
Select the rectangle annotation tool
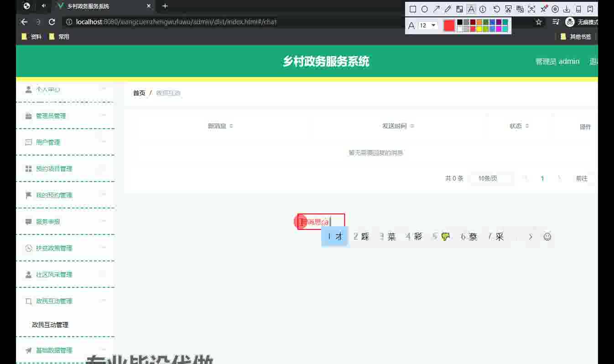pyautogui.click(x=412, y=9)
